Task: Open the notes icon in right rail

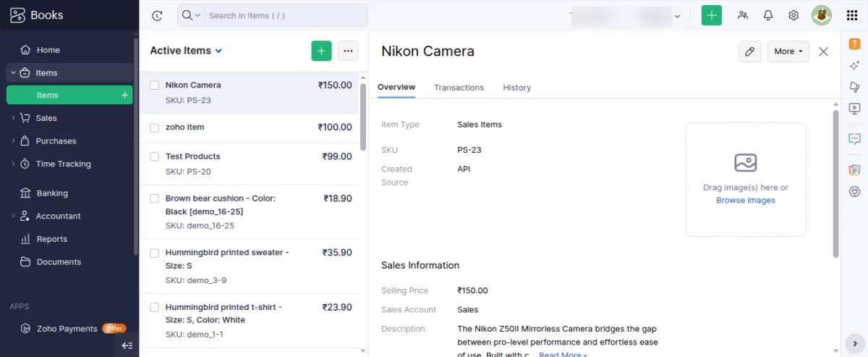Action: click(854, 169)
